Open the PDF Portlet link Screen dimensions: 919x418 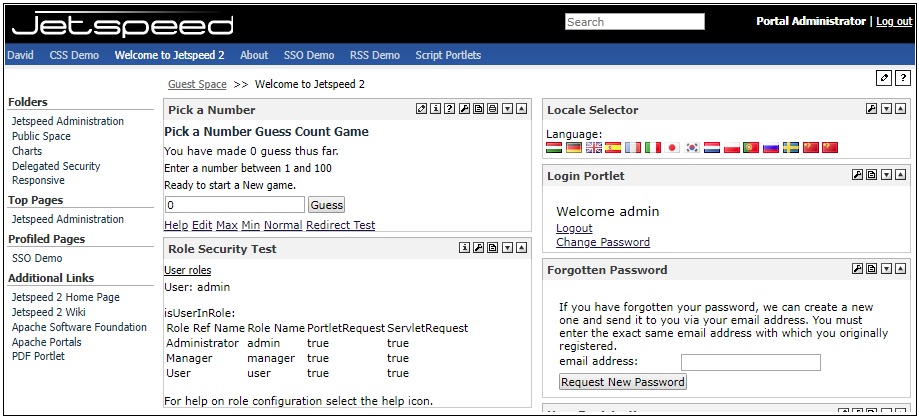coord(38,356)
